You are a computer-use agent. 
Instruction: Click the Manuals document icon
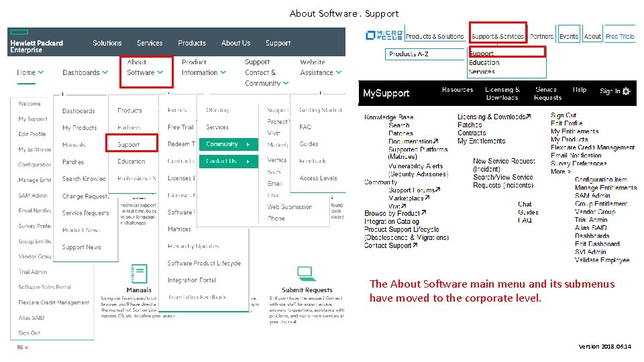point(139,274)
